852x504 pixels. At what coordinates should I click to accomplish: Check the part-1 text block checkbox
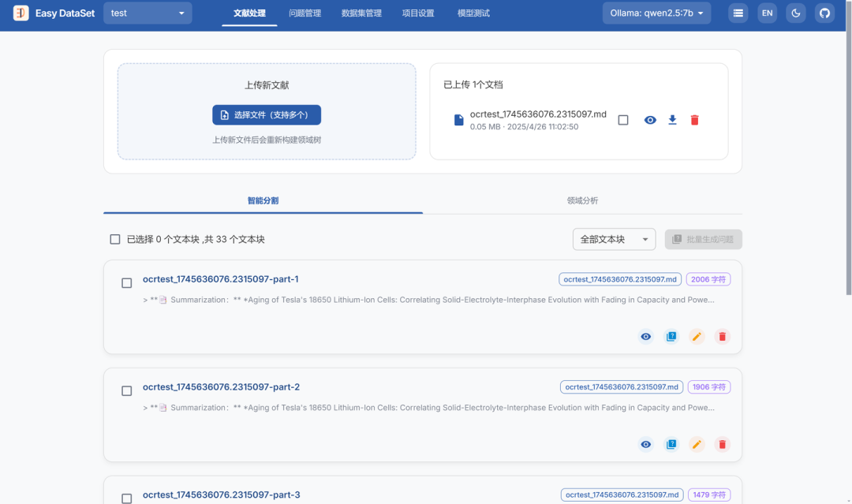click(x=126, y=283)
